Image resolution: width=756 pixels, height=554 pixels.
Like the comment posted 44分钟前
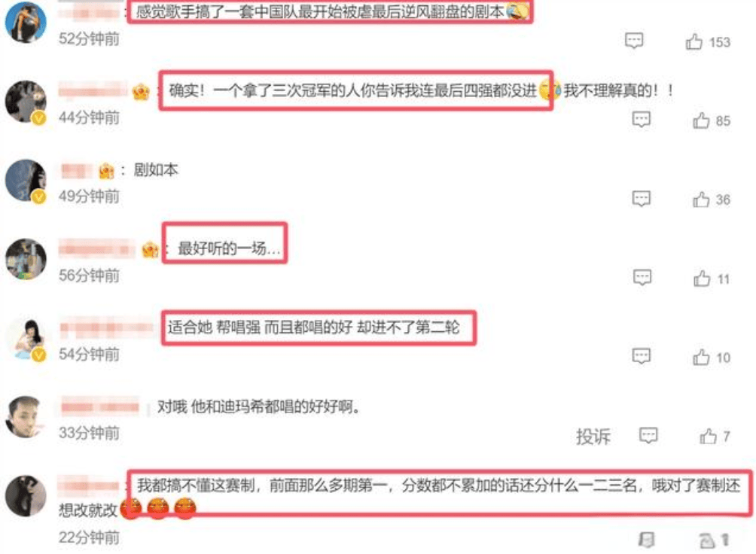click(701, 120)
